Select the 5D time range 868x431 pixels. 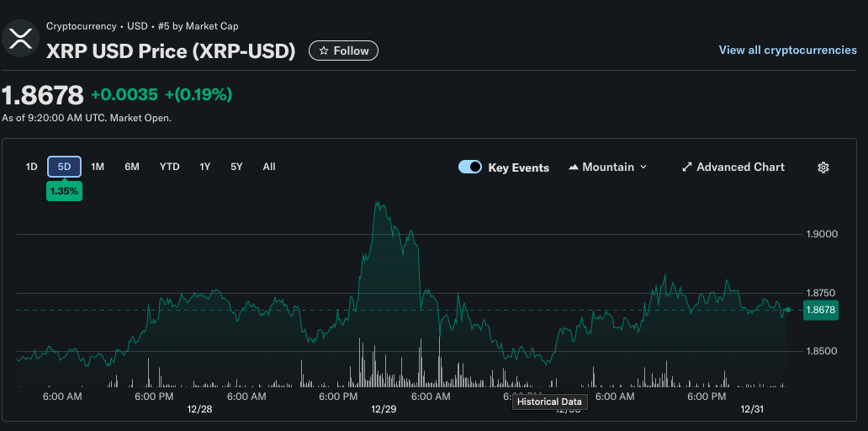[x=64, y=167]
